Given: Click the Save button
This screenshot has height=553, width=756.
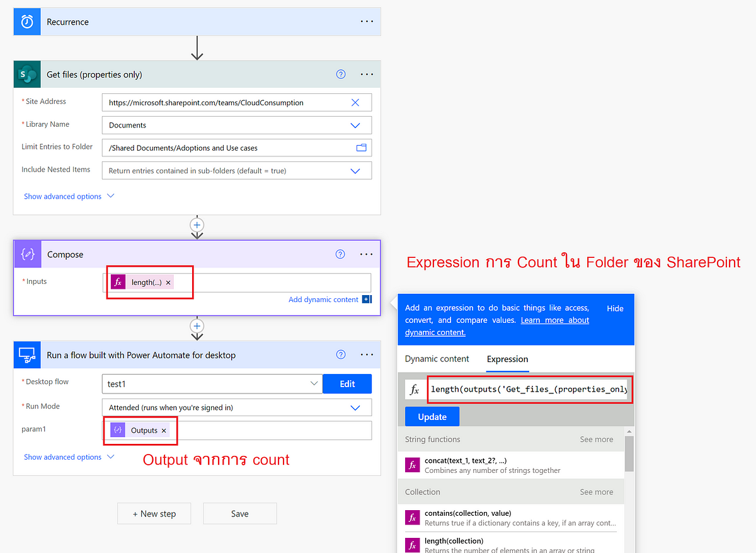Looking at the screenshot, I should 239,513.
